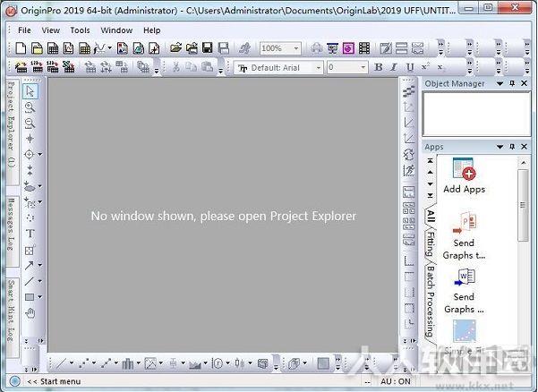
Task: Toggle Bold formatting
Action: pyautogui.click(x=379, y=67)
